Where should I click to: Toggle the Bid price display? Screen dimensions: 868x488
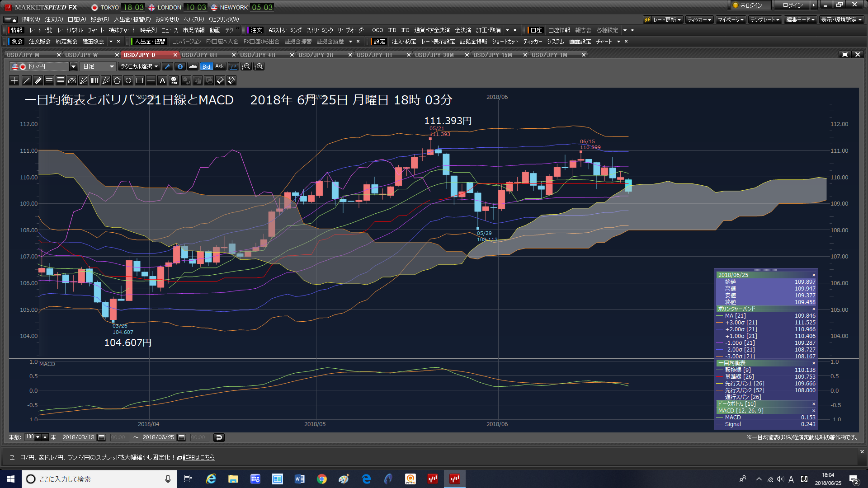pyautogui.click(x=206, y=66)
